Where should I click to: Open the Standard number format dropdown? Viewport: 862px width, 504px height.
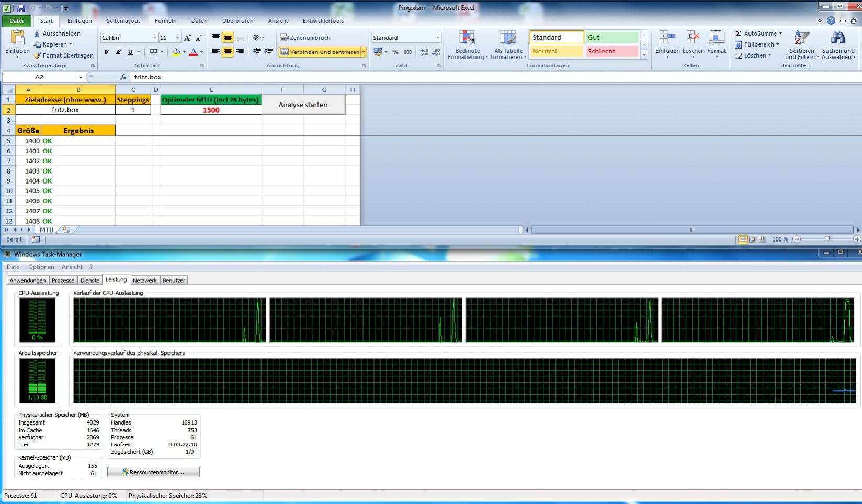[x=438, y=38]
